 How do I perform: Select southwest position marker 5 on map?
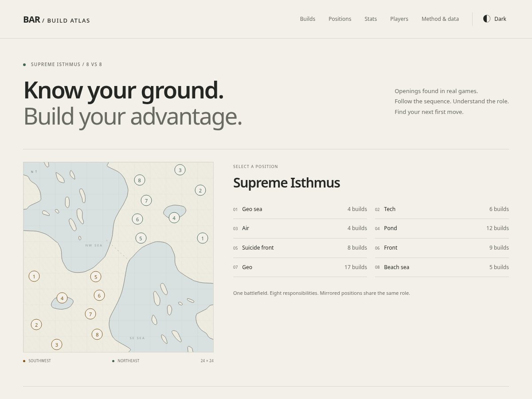coord(96,277)
